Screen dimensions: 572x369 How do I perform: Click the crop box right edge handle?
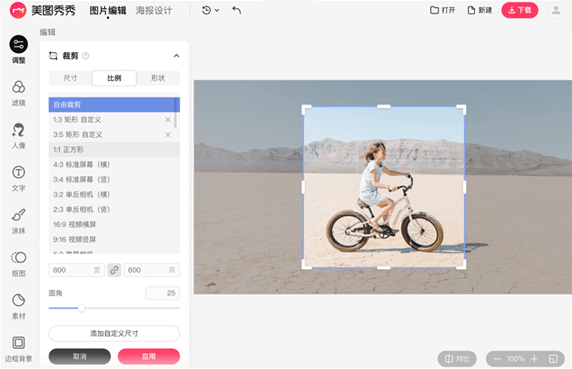pos(464,187)
